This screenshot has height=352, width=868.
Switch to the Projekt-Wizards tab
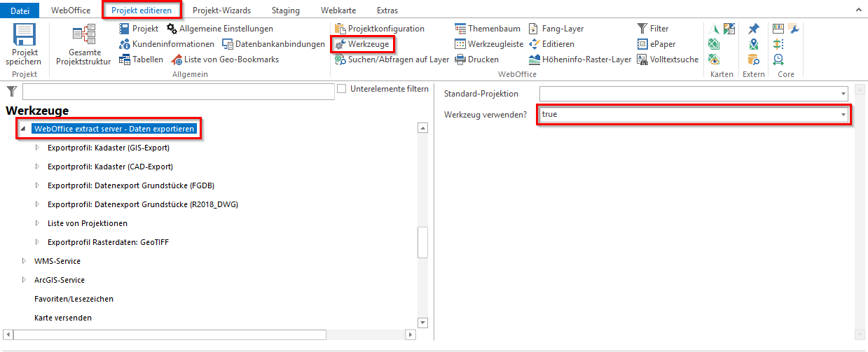pos(221,10)
